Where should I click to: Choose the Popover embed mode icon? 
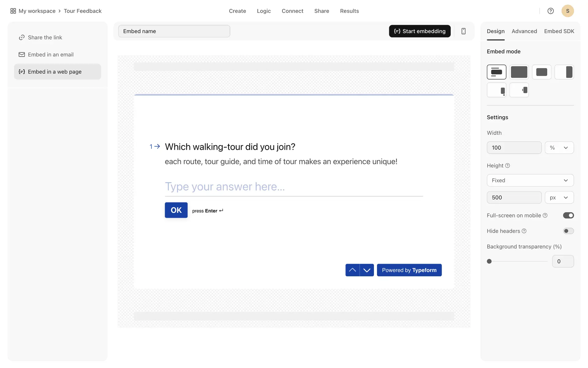point(496,90)
